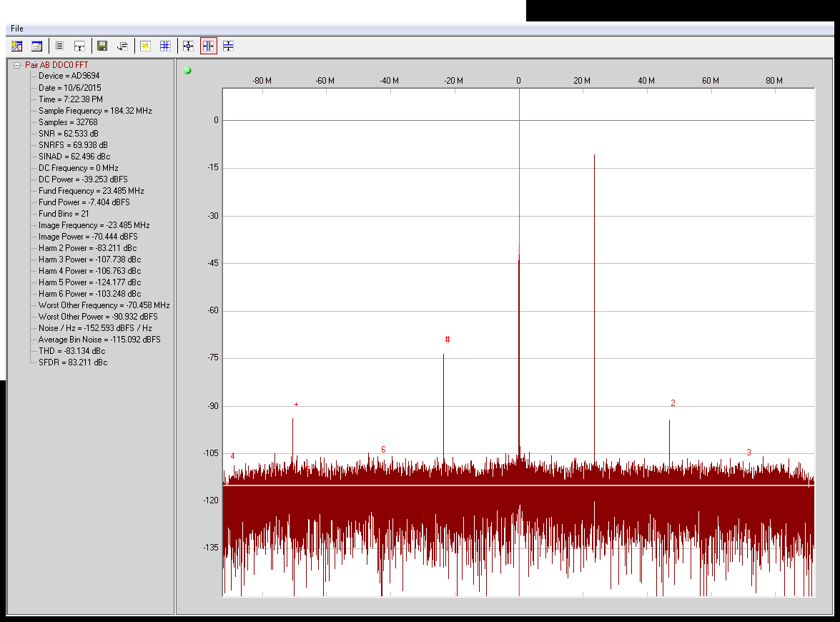The height and width of the screenshot is (622, 840).
Task: Select the zoom both axes icon
Action: [x=188, y=46]
